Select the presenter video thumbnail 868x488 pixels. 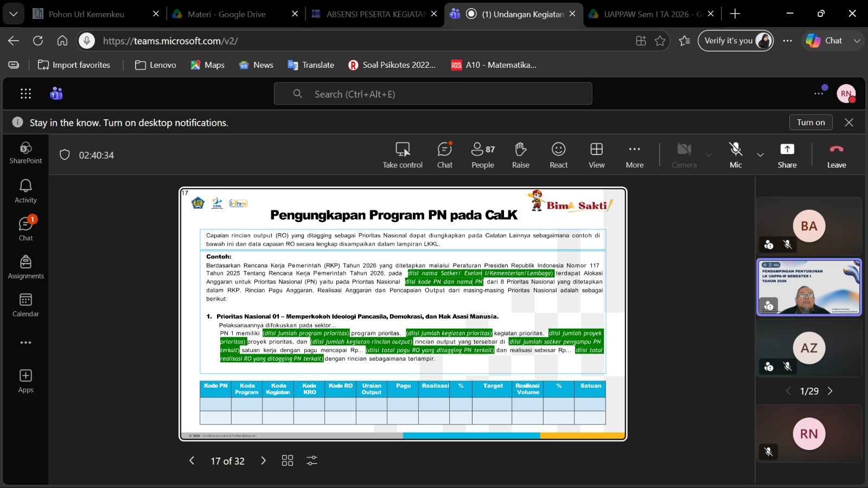[x=809, y=287]
